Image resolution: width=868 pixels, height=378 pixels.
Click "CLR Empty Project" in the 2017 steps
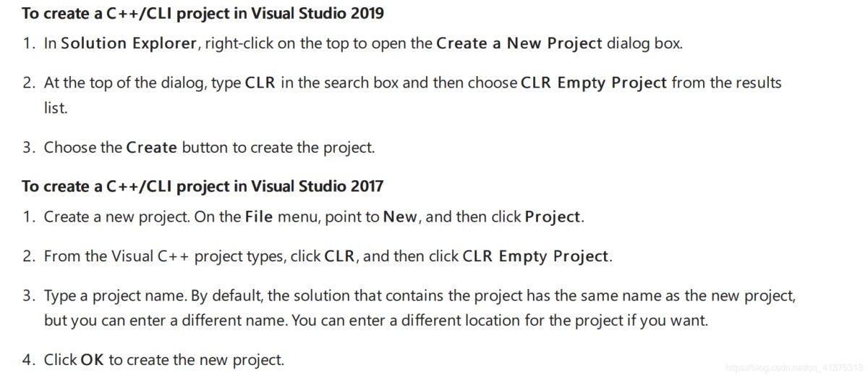tap(535, 256)
